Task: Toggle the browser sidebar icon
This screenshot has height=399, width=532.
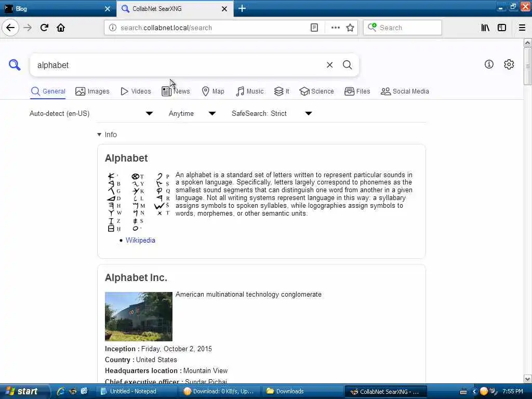Action: [502, 28]
